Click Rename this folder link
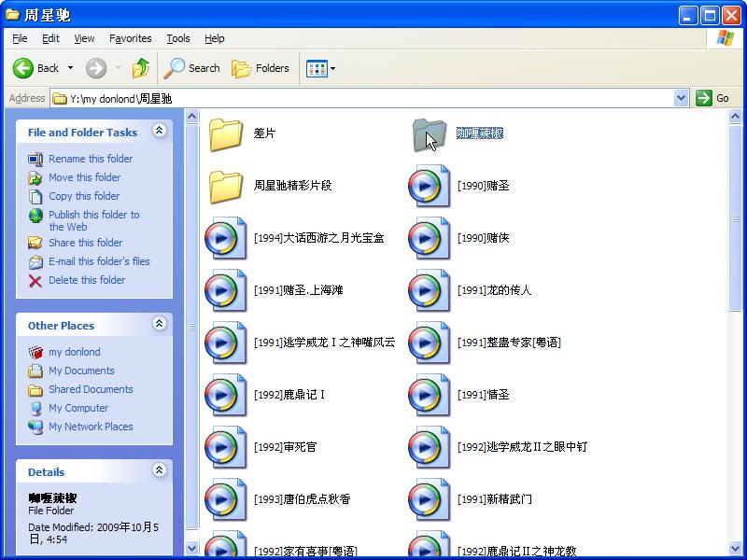The height and width of the screenshot is (560, 747). [91, 159]
